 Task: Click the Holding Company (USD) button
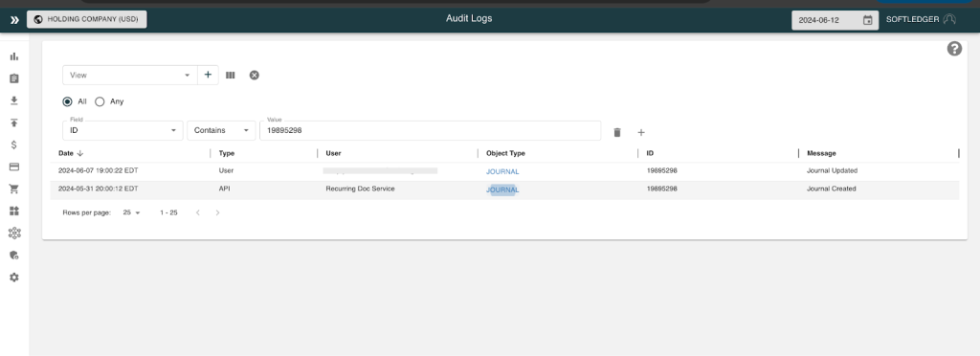(87, 19)
